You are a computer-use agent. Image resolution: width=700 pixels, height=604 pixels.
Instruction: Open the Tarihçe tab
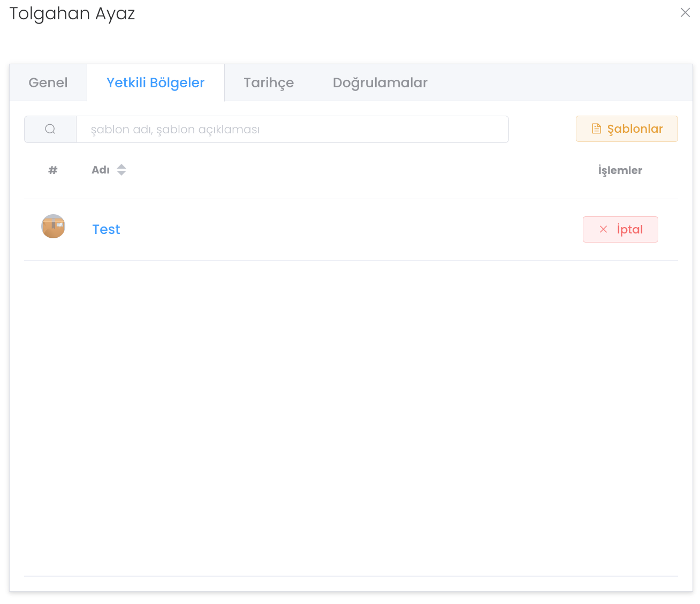coord(269,82)
